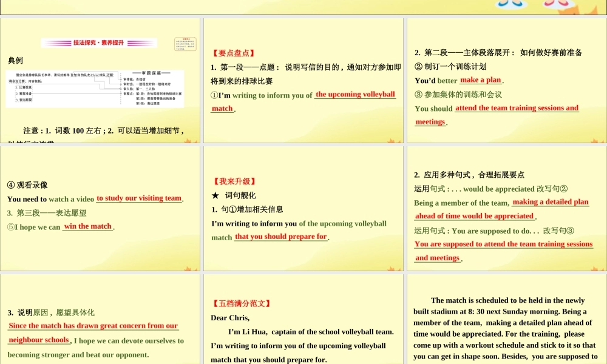Click the line 'becoming stronger and beat our opponent.'
The width and height of the screenshot is (607, 364).
[x=78, y=355]
